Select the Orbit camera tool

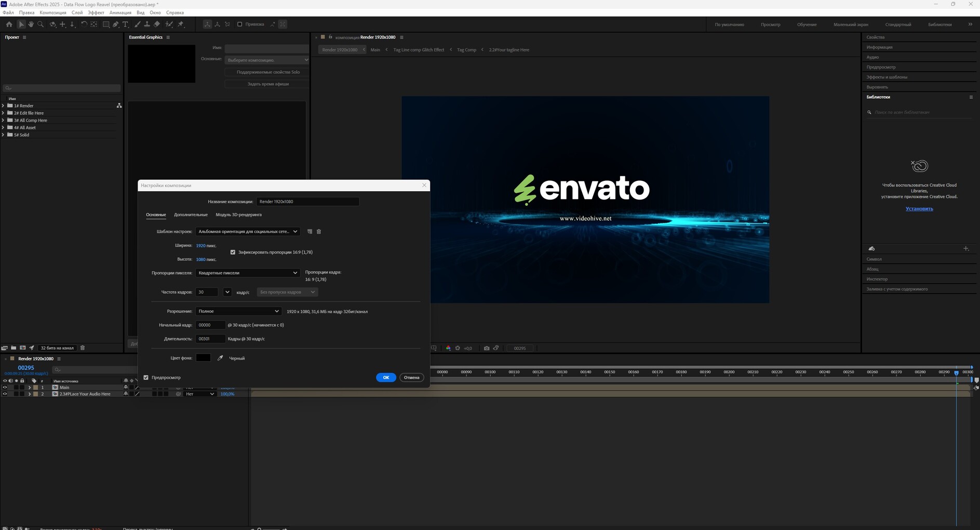pos(52,24)
